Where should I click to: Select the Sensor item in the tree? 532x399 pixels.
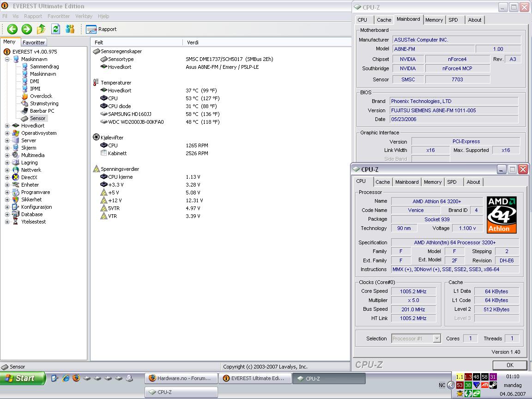tap(38, 118)
